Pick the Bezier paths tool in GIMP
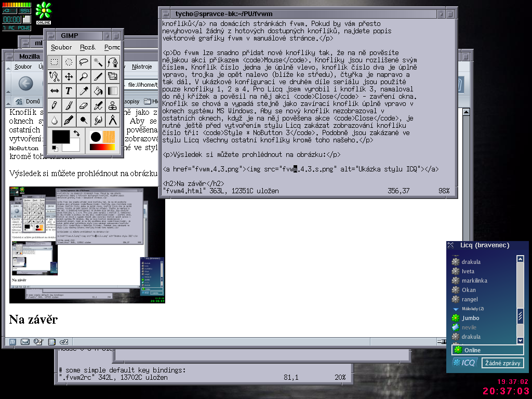 tap(113, 62)
